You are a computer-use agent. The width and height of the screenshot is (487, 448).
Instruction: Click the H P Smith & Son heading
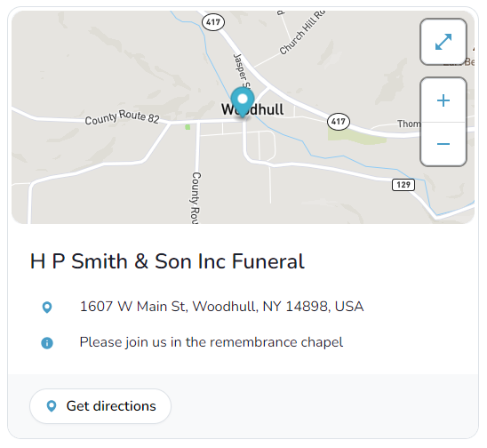[167, 261]
